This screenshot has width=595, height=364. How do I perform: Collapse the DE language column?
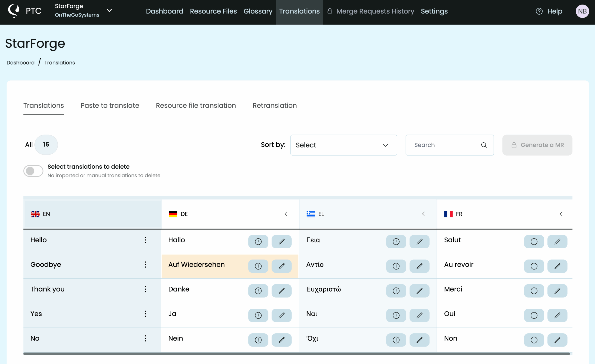click(x=286, y=214)
